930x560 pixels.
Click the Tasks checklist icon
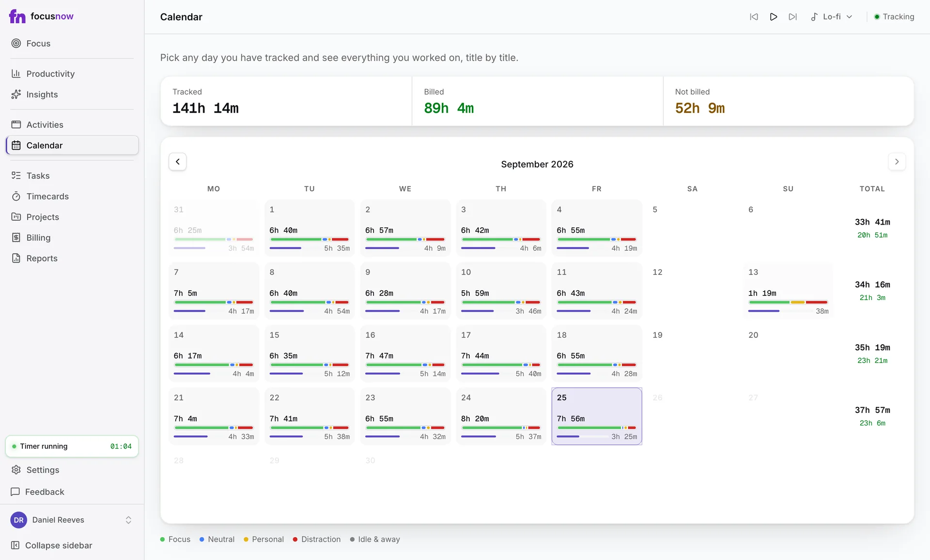(16, 176)
